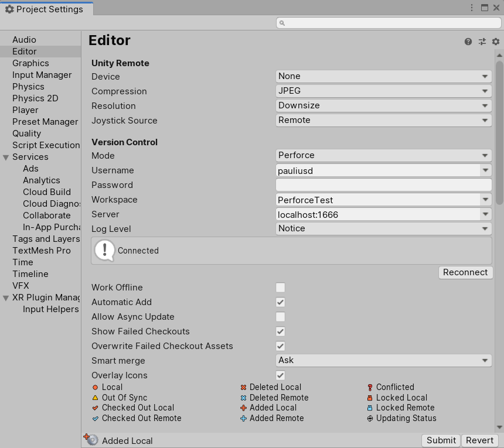504x448 pixels.
Task: Disable Automatic Add
Action: (280, 302)
